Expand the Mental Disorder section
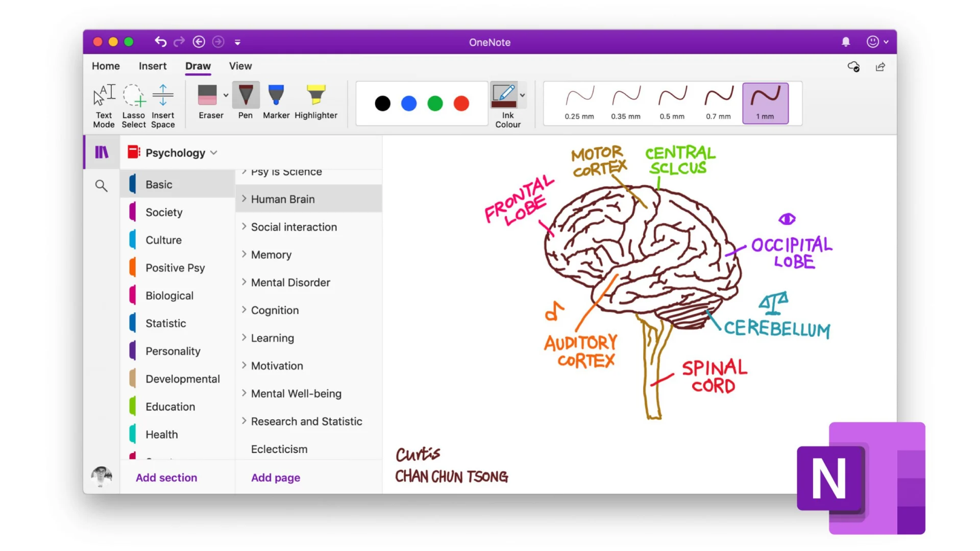 [243, 282]
